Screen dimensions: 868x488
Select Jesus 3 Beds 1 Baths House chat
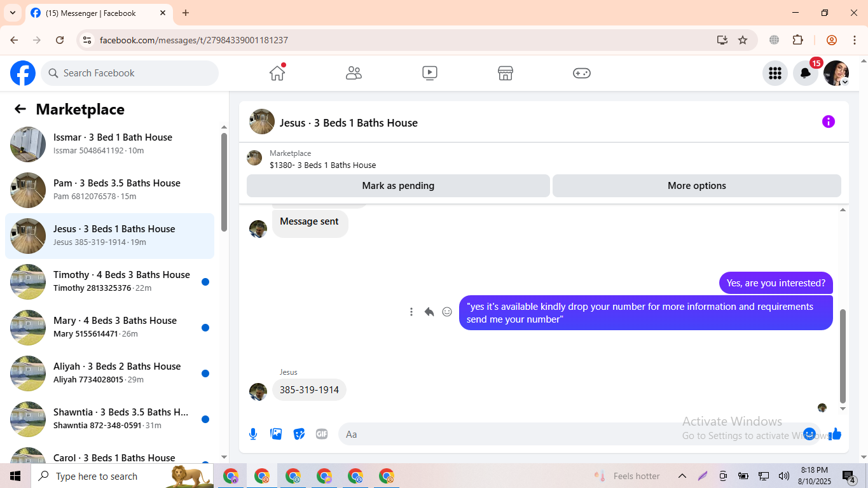click(x=109, y=236)
